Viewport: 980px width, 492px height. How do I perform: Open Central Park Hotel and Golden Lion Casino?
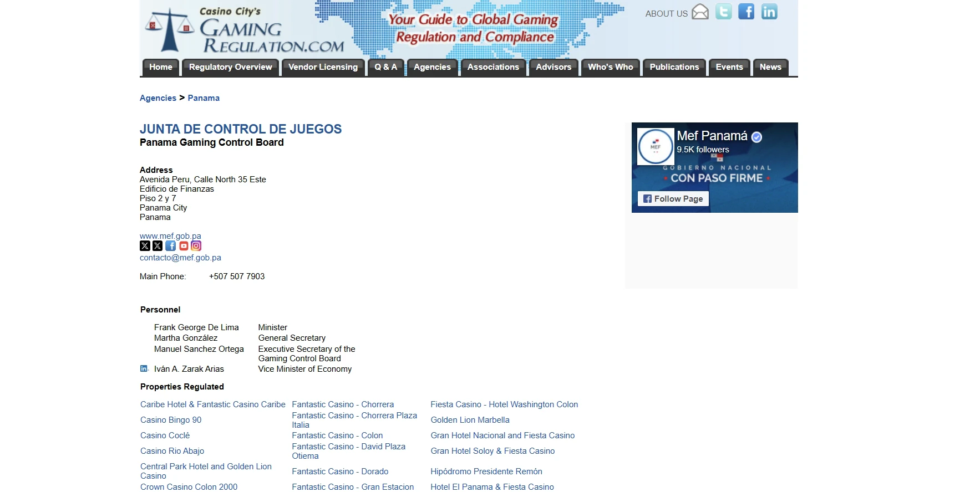click(206, 471)
